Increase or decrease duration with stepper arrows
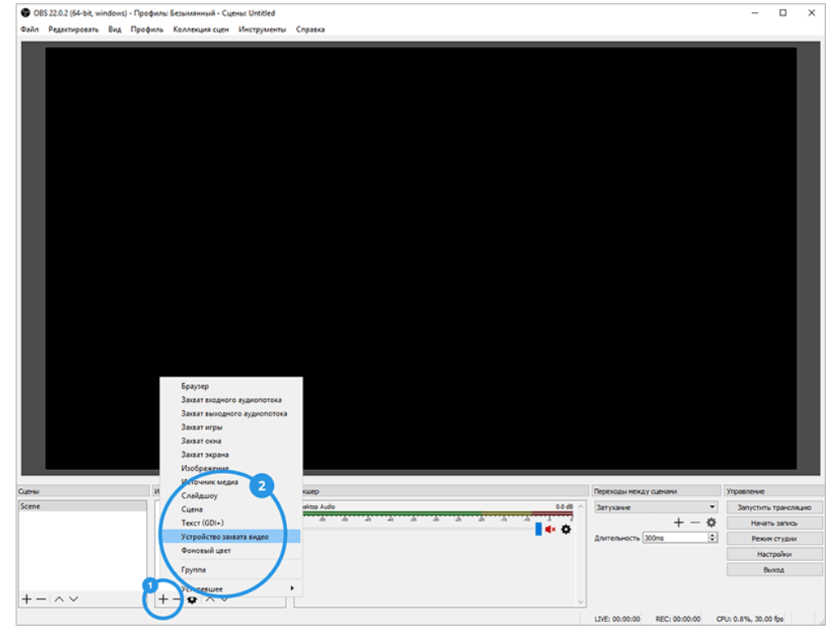 [x=713, y=537]
